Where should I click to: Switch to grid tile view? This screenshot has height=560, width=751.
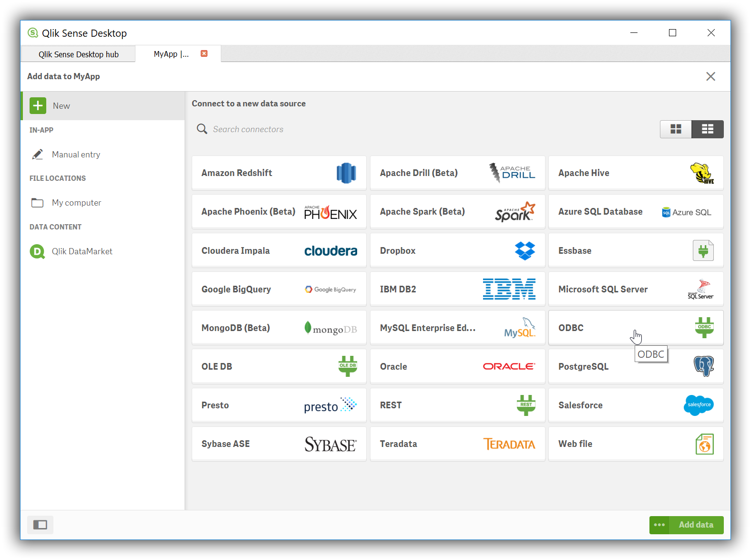[676, 129]
